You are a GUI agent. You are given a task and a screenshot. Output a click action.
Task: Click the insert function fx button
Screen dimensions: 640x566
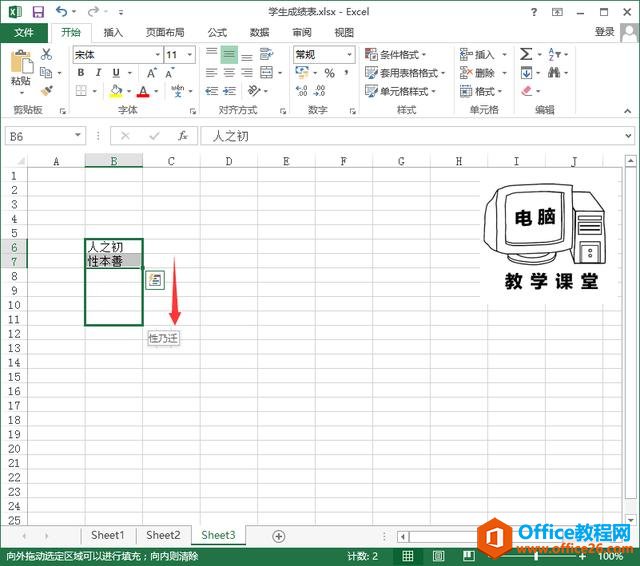pyautogui.click(x=183, y=136)
